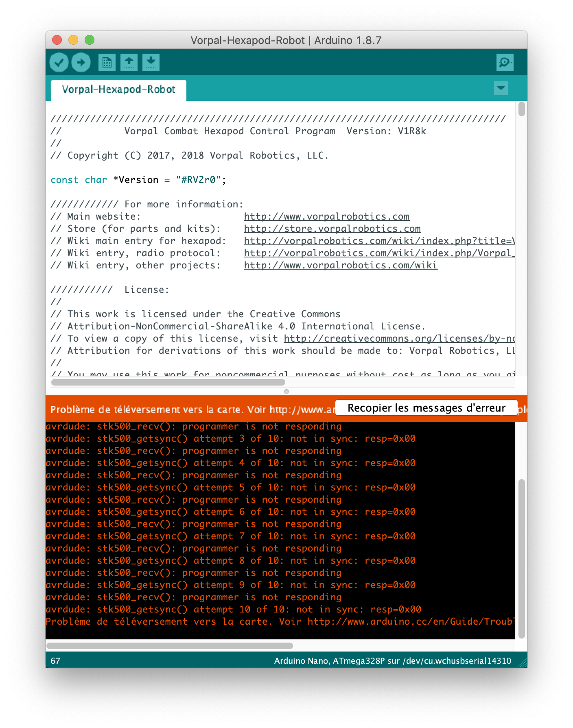
Task: Open the store.vorpalrobotics.com link
Action: (332, 229)
